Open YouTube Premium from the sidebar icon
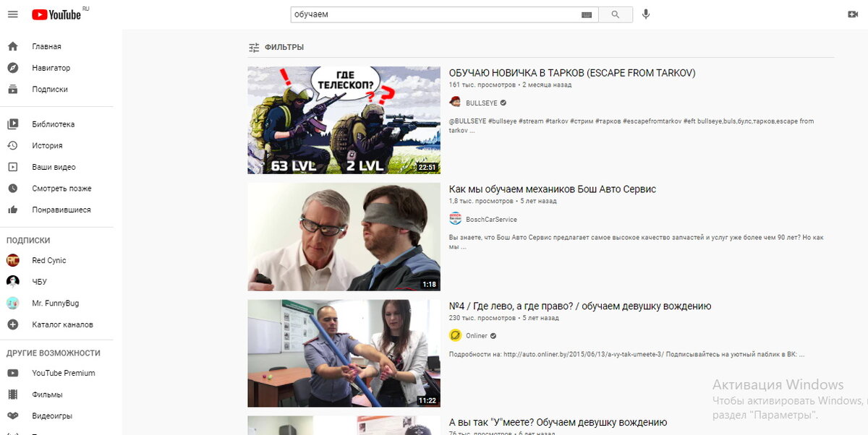Viewport: 868px width, 435px height. point(14,373)
